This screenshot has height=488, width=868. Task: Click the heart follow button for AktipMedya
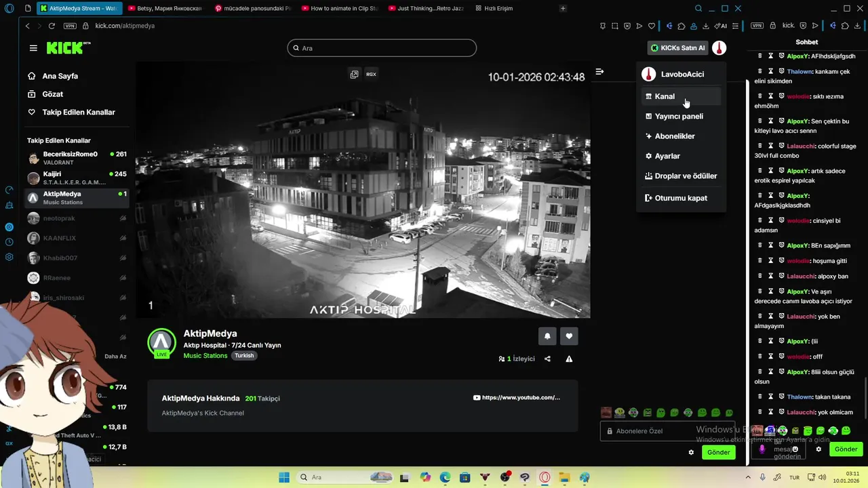point(569,335)
